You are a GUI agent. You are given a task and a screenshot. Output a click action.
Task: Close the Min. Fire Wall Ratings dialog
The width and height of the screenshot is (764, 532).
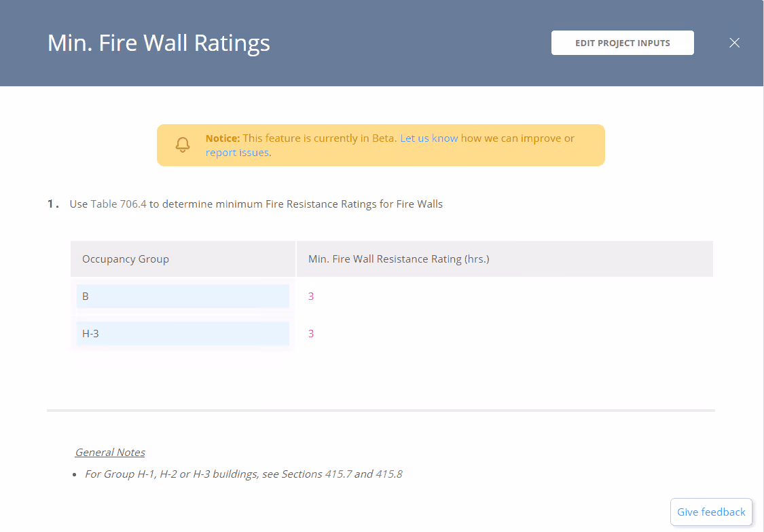click(x=734, y=43)
